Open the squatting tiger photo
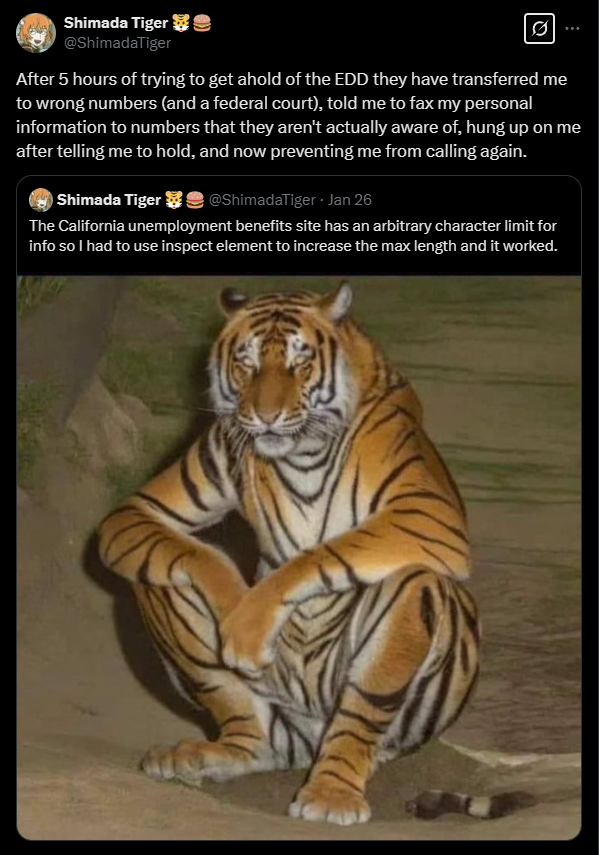 (x=299, y=557)
